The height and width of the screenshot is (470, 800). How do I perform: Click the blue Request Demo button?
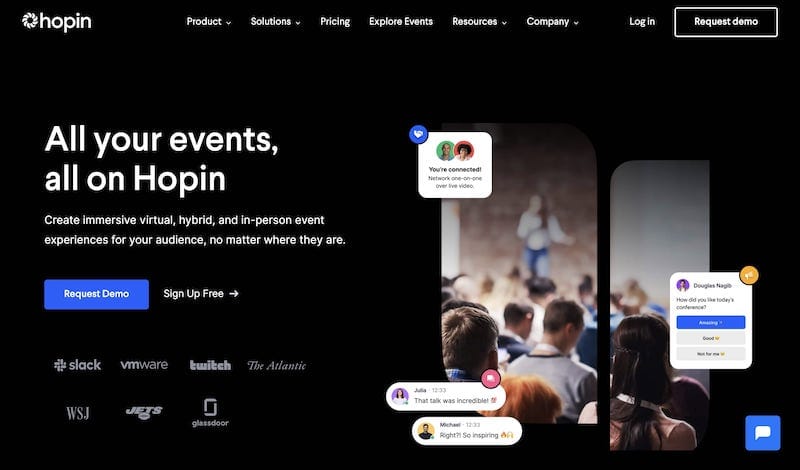click(96, 294)
